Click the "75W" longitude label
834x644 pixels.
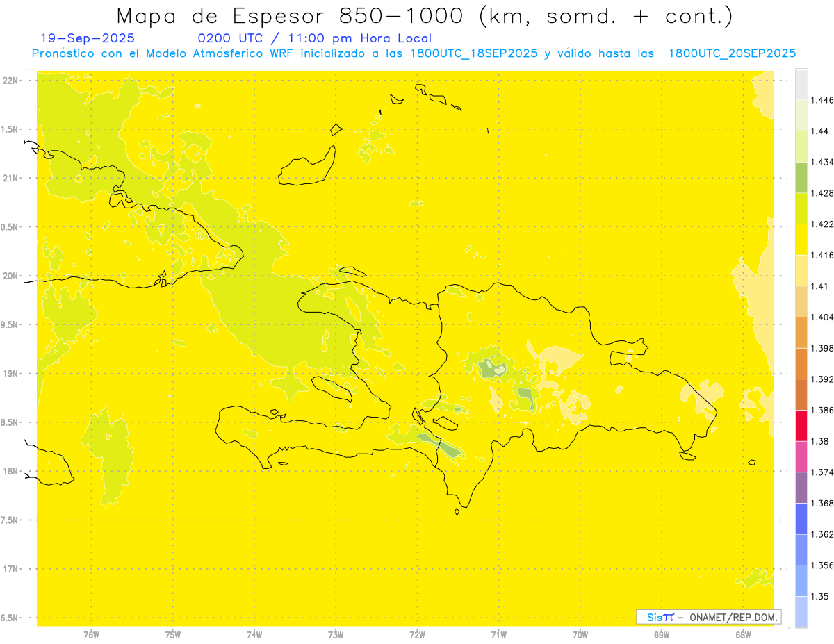(x=173, y=635)
